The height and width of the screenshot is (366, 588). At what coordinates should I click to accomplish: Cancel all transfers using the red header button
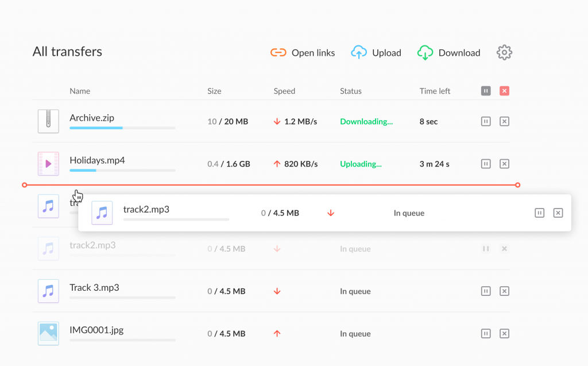point(504,91)
